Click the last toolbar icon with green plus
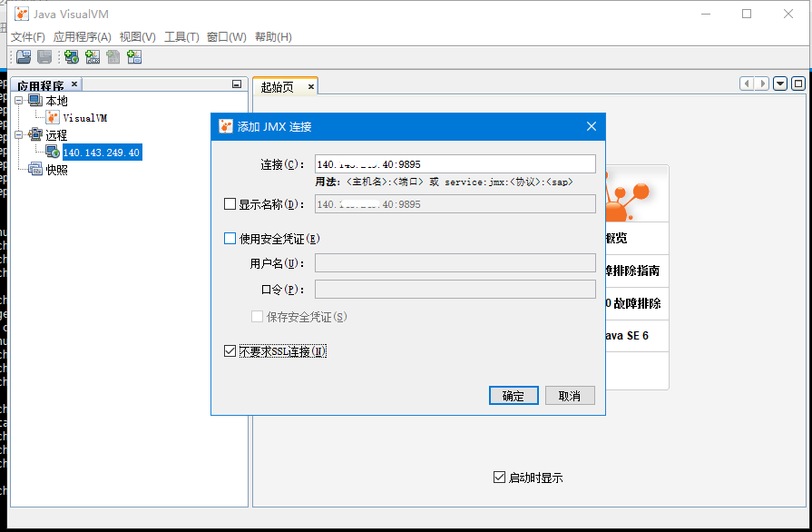The width and height of the screenshot is (812, 532). pyautogui.click(x=134, y=57)
